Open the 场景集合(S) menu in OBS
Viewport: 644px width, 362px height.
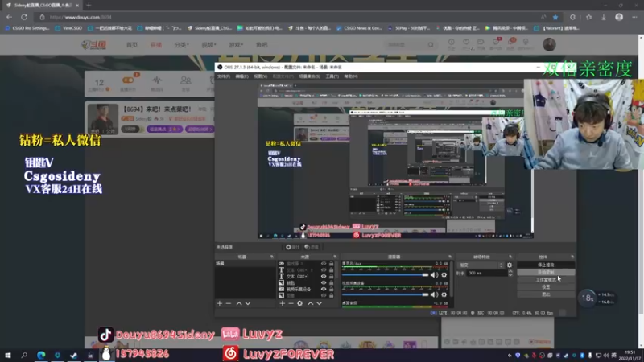click(x=310, y=76)
